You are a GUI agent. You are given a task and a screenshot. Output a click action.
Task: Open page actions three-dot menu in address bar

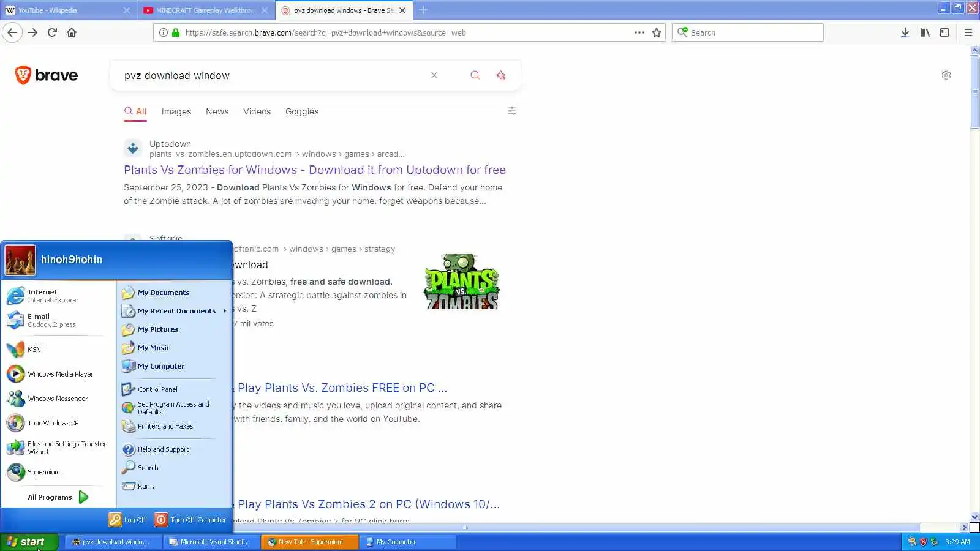tap(639, 32)
